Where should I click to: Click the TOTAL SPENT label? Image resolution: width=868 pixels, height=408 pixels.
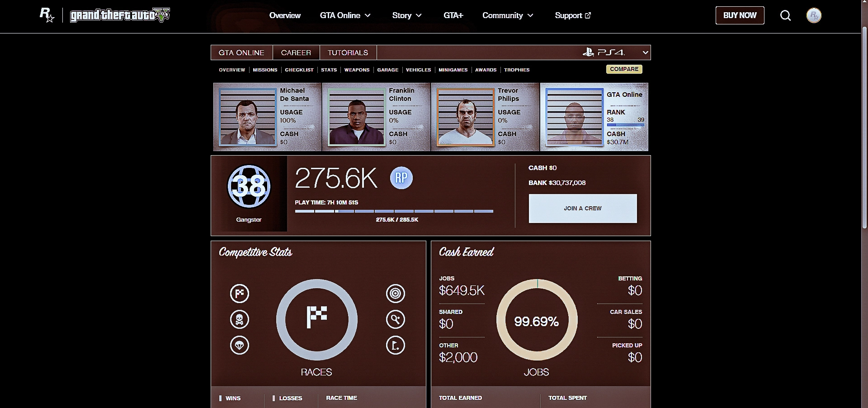[567, 398]
